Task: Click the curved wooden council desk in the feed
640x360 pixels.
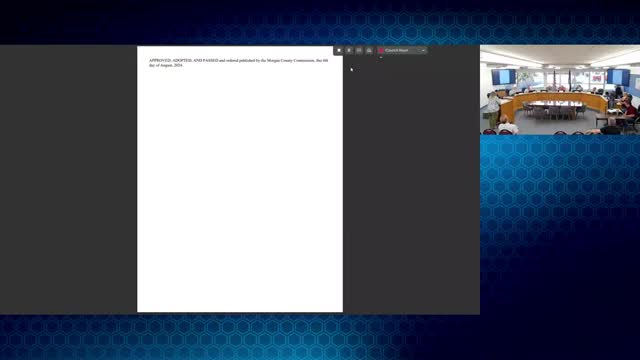Action: pos(555,100)
